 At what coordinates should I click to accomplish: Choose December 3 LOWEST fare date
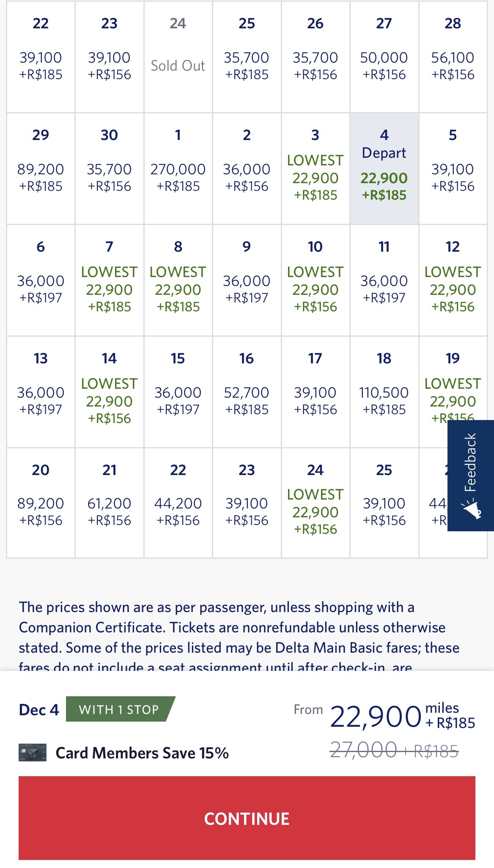[x=316, y=168]
